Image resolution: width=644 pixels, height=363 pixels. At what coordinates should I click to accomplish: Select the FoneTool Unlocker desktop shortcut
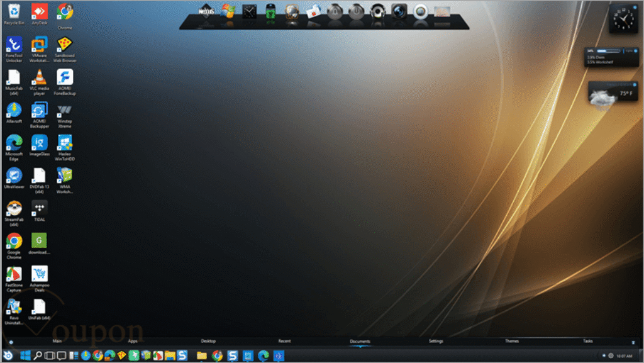14,49
